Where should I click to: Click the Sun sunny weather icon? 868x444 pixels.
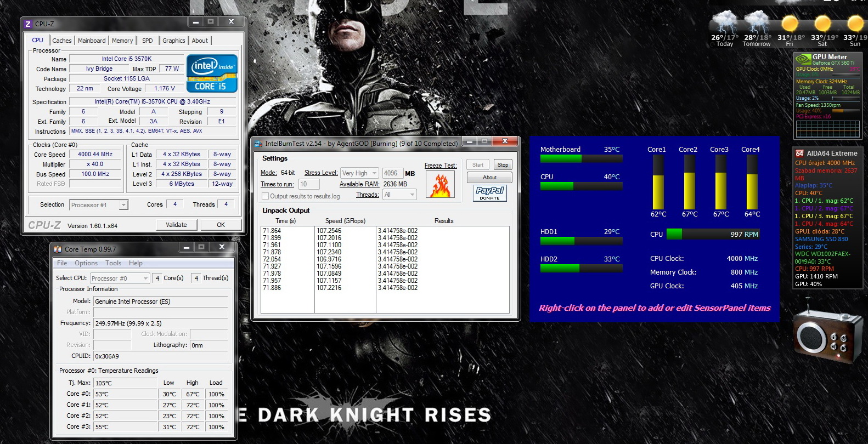coord(855,24)
